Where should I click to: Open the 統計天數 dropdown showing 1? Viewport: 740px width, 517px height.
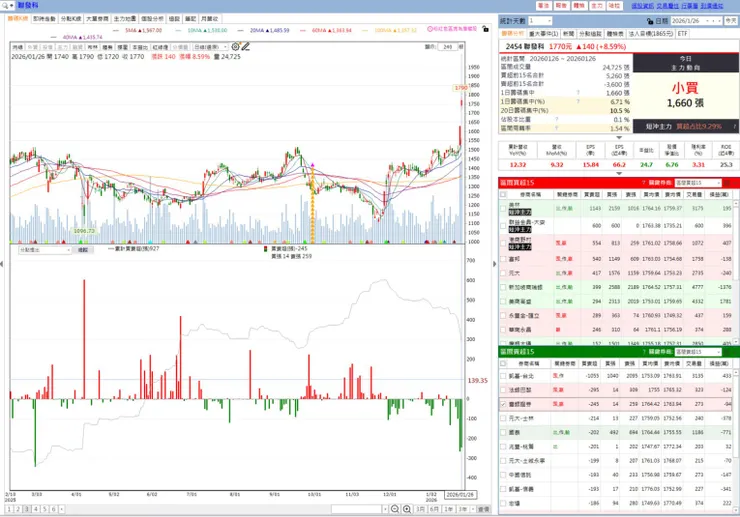click(x=540, y=21)
